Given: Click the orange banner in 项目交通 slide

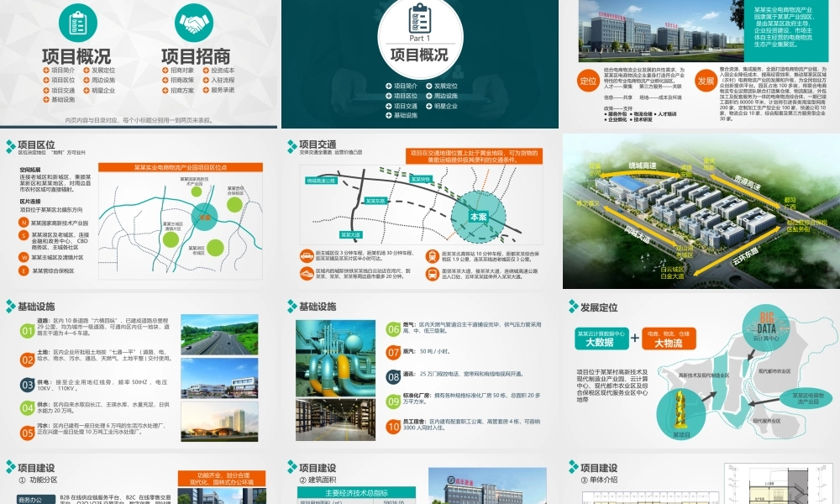Looking at the screenshot, I should pos(474,156).
